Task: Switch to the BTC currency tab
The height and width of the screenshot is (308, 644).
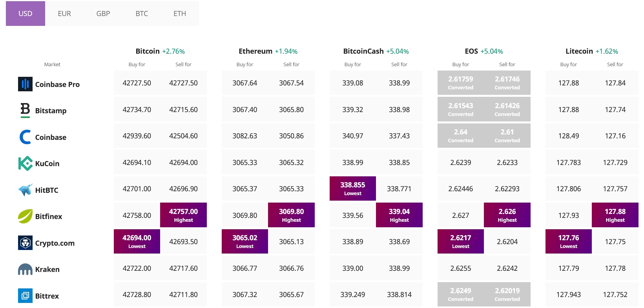Action: (x=142, y=14)
